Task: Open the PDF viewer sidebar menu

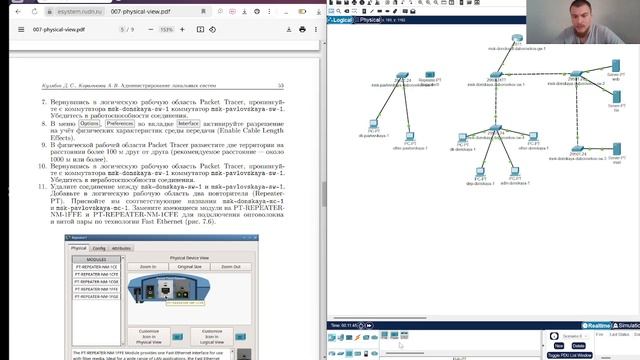Action: [x=21, y=29]
